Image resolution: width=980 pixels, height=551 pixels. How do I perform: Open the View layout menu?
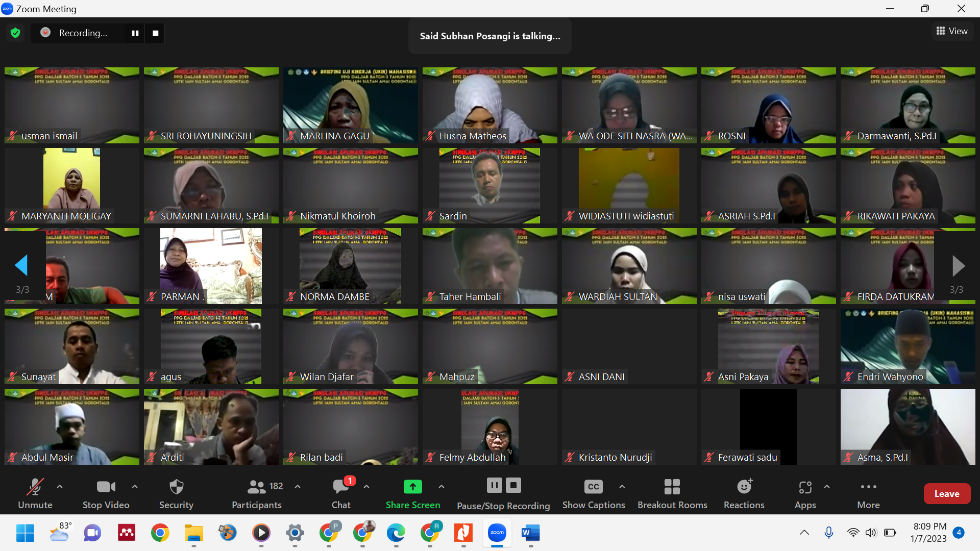[x=952, y=31]
